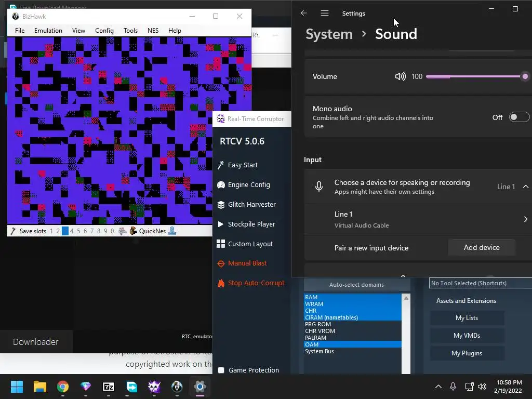Open Easy Start wand in RTCV
532x399 pixels.
220,165
